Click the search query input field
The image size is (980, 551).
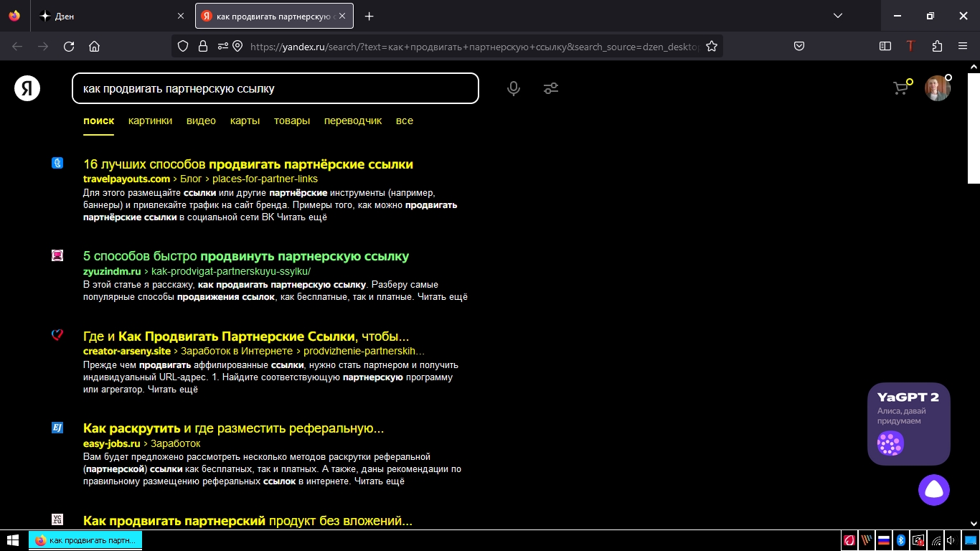point(275,88)
